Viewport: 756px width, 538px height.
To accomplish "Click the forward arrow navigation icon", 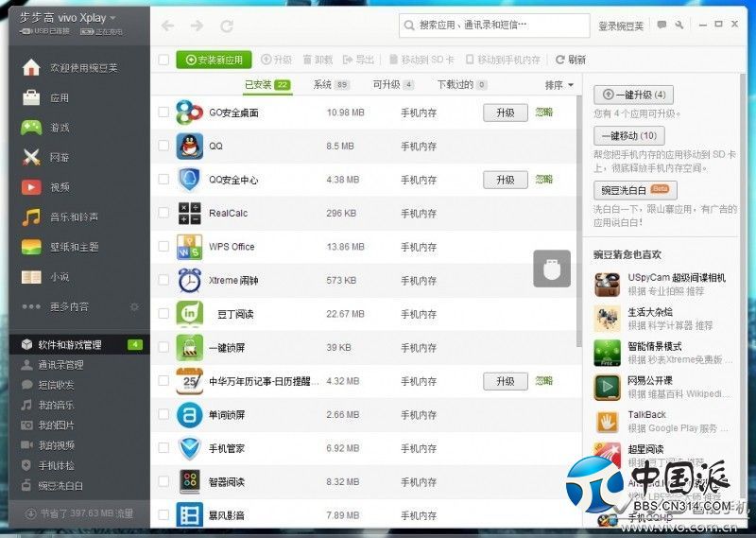I will tap(197, 26).
